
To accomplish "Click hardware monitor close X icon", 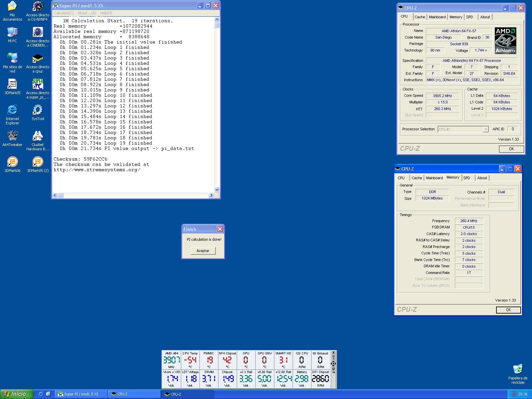I will click(x=333, y=352).
